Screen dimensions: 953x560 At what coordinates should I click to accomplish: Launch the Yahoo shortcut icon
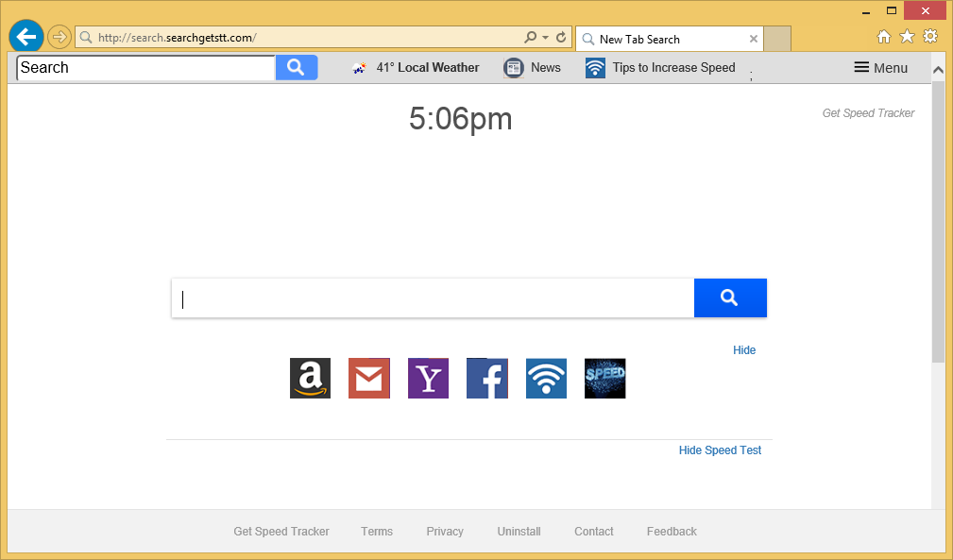[x=428, y=379]
